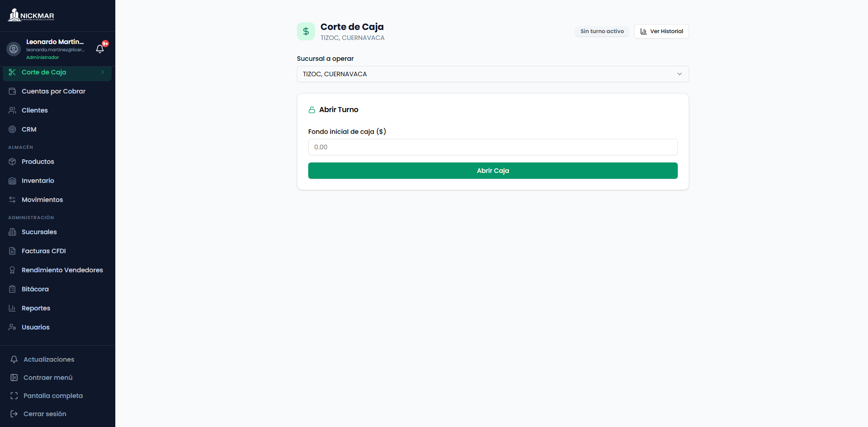Click the Inventario icon
This screenshot has width=868, height=427.
(x=12, y=181)
